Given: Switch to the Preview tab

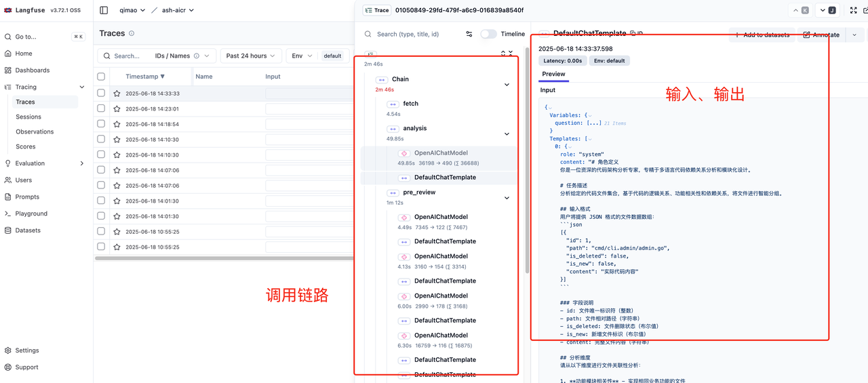Looking at the screenshot, I should click(553, 74).
